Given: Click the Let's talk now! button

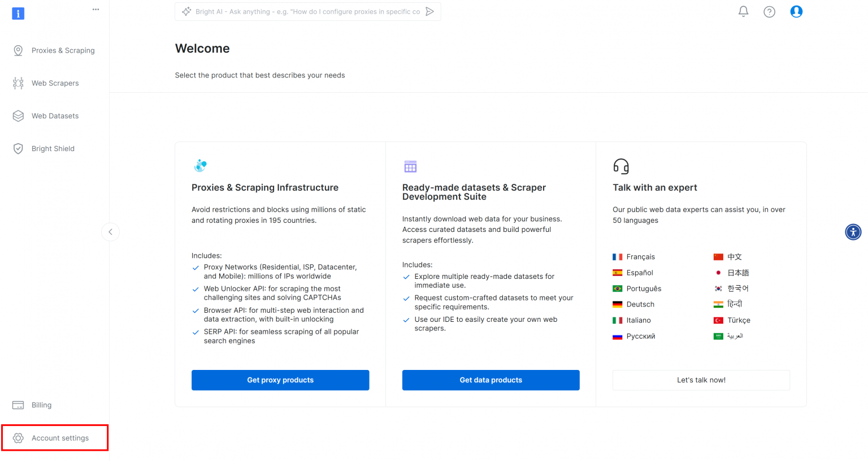Looking at the screenshot, I should click(x=701, y=380).
